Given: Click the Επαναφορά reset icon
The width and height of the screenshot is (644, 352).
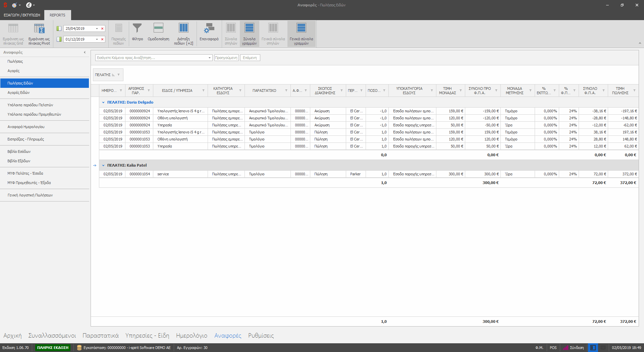Looking at the screenshot, I should 209,29.
